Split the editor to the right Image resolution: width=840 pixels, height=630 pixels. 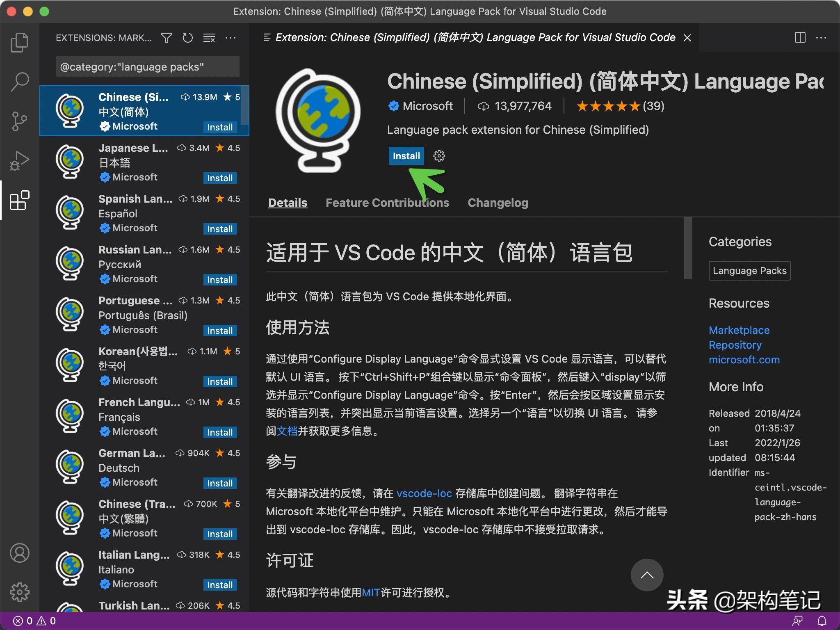(800, 38)
